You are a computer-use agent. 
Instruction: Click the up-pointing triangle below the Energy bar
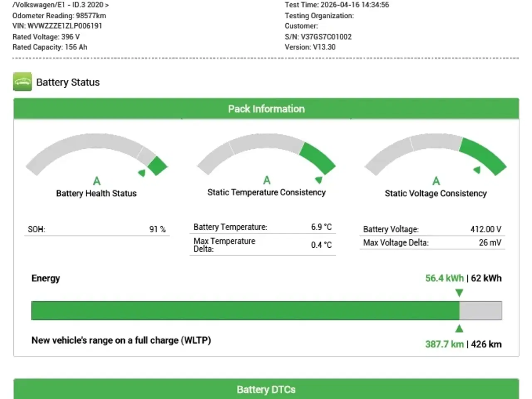[x=459, y=329]
